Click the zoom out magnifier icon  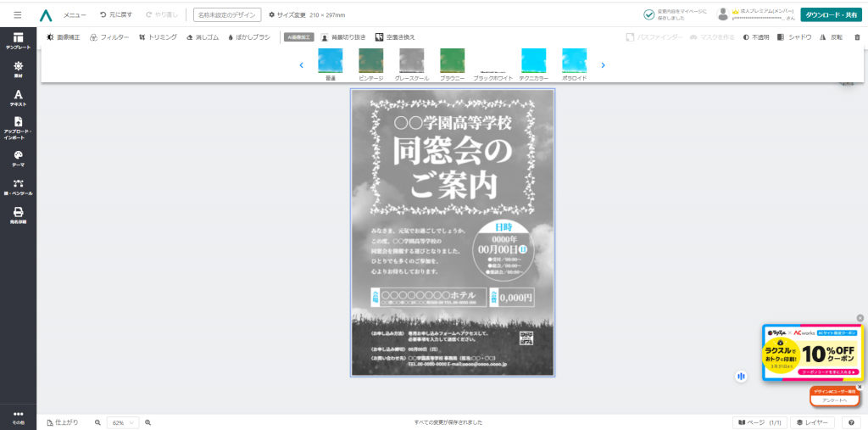click(97, 422)
